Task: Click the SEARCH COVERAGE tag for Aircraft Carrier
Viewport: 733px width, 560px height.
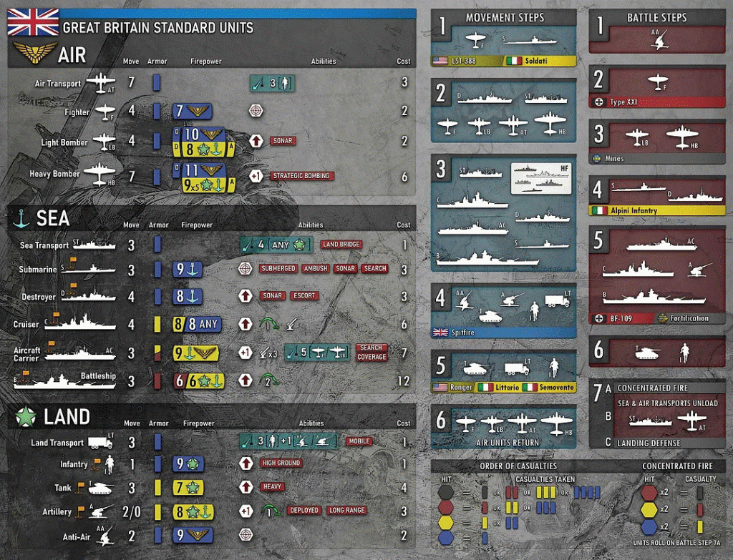Action: click(372, 352)
